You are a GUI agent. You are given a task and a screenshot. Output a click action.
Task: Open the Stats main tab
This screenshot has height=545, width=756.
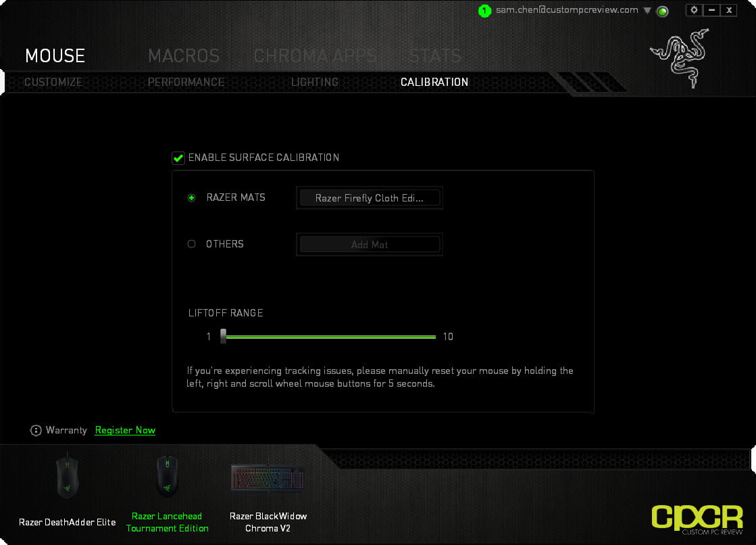point(435,56)
